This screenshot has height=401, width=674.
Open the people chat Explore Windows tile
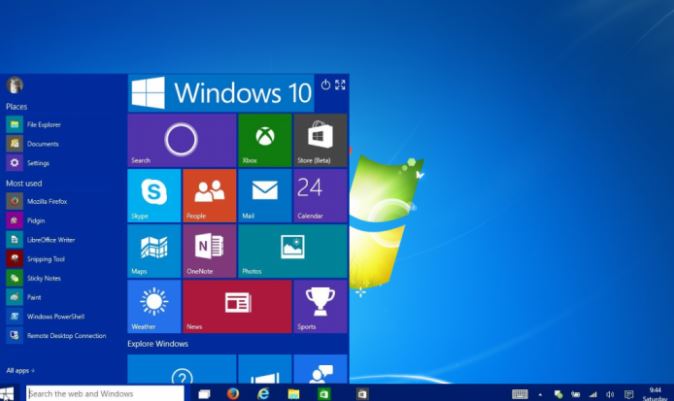[320, 369]
